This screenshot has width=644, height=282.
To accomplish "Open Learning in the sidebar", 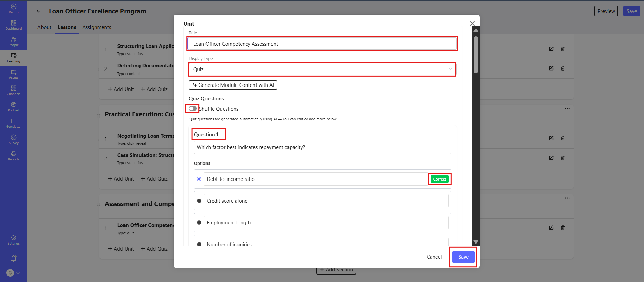I will (14, 58).
